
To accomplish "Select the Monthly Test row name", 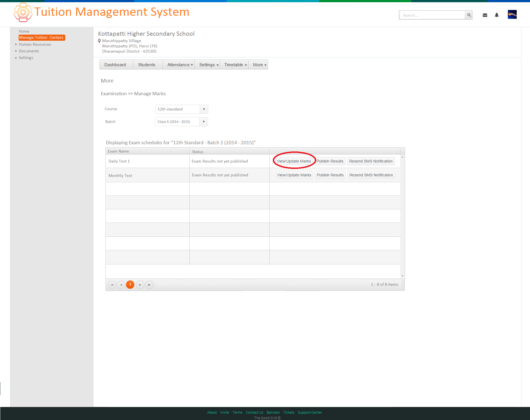I will [x=120, y=176].
